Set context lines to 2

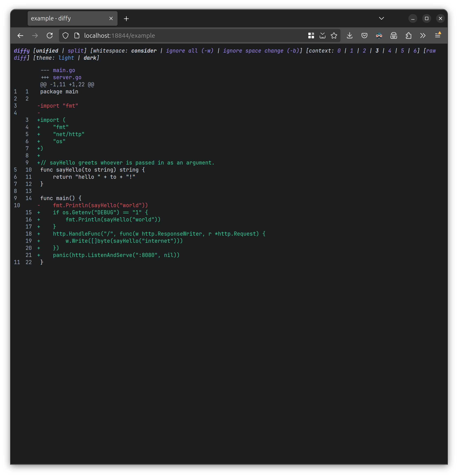[x=364, y=51]
